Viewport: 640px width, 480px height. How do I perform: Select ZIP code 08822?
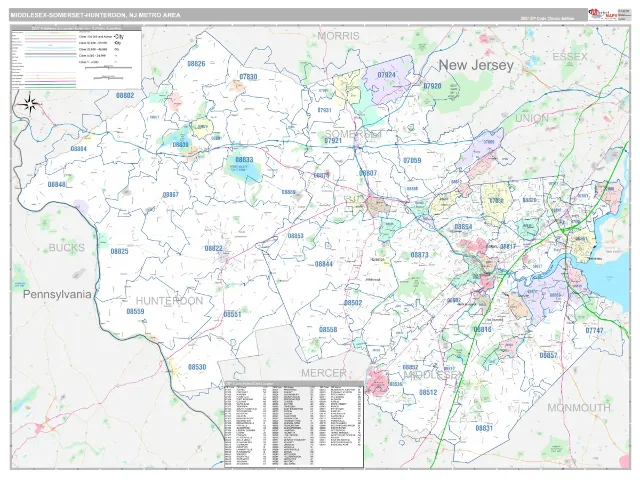pos(213,249)
